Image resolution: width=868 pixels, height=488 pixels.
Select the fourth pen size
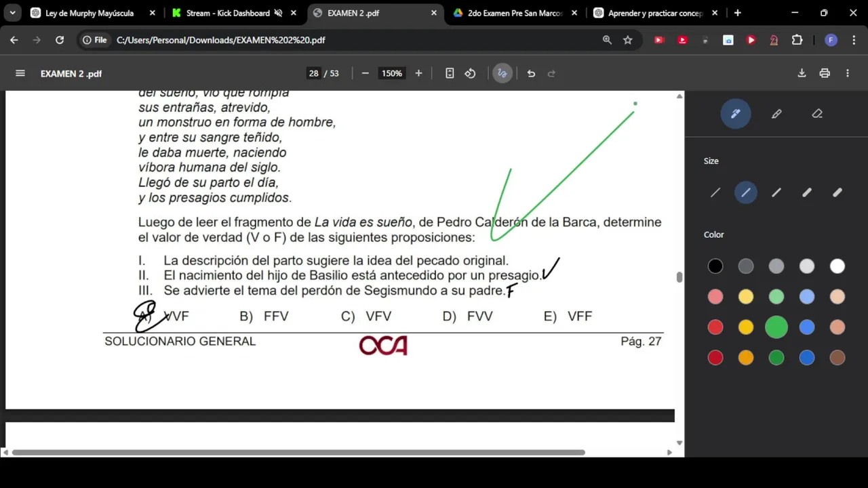(x=807, y=193)
